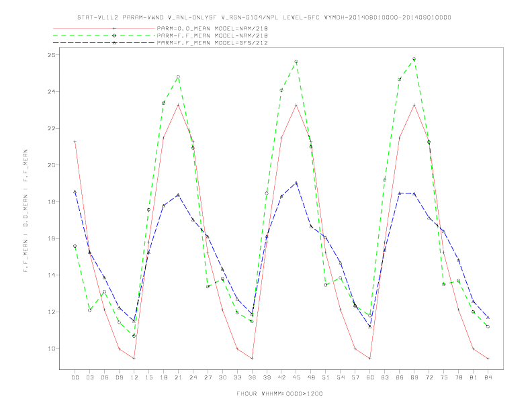Image resolution: width=532 pixels, height=411 pixels.
Task: Click x-axis tick label 60
Action: click(x=370, y=377)
